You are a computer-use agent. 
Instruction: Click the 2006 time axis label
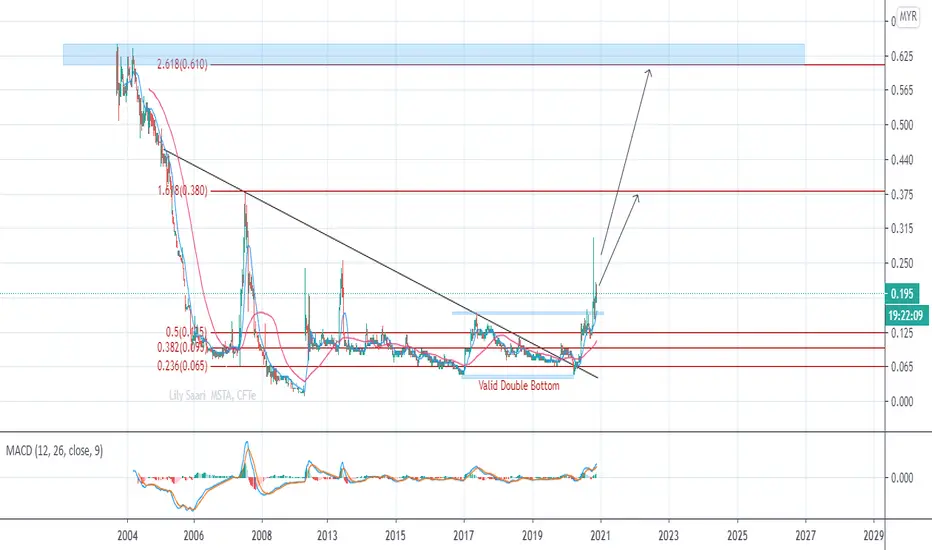click(194, 536)
